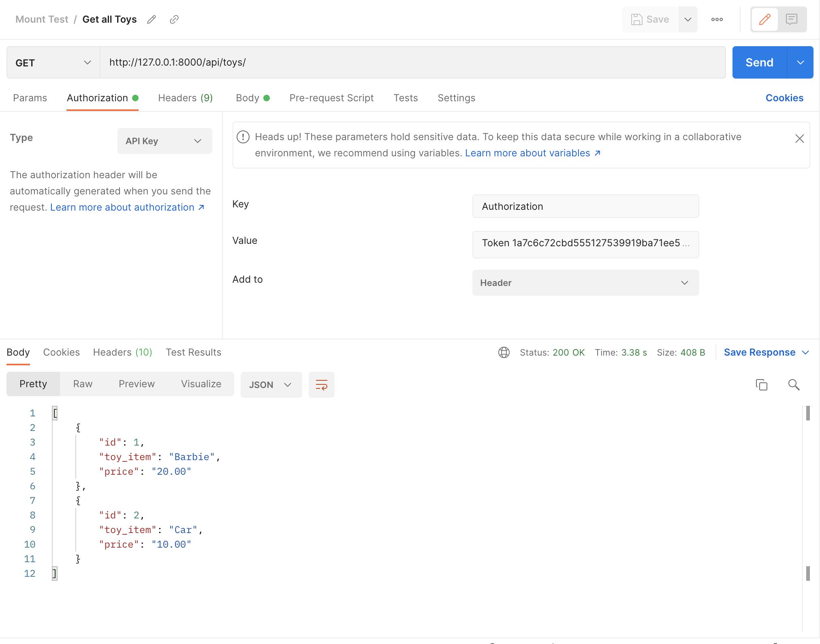Switch to edit mode with orange pencil toggle
820x644 pixels.
pos(764,19)
